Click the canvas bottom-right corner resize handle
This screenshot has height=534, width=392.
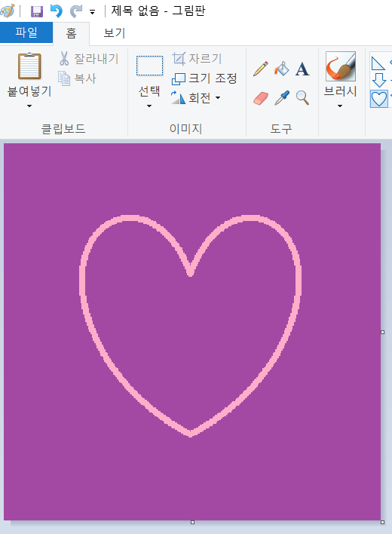pos(382,522)
